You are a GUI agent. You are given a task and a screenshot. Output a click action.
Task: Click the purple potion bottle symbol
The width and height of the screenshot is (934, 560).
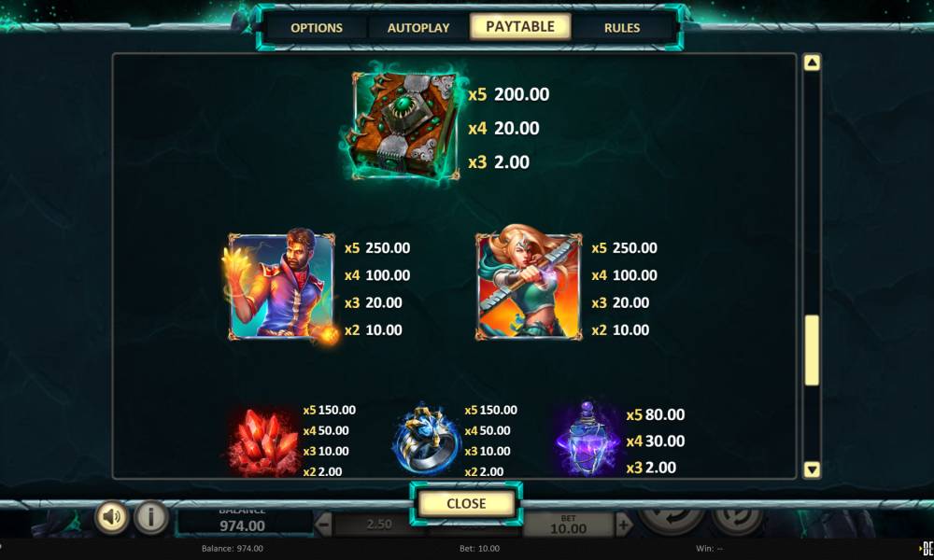coord(587,441)
